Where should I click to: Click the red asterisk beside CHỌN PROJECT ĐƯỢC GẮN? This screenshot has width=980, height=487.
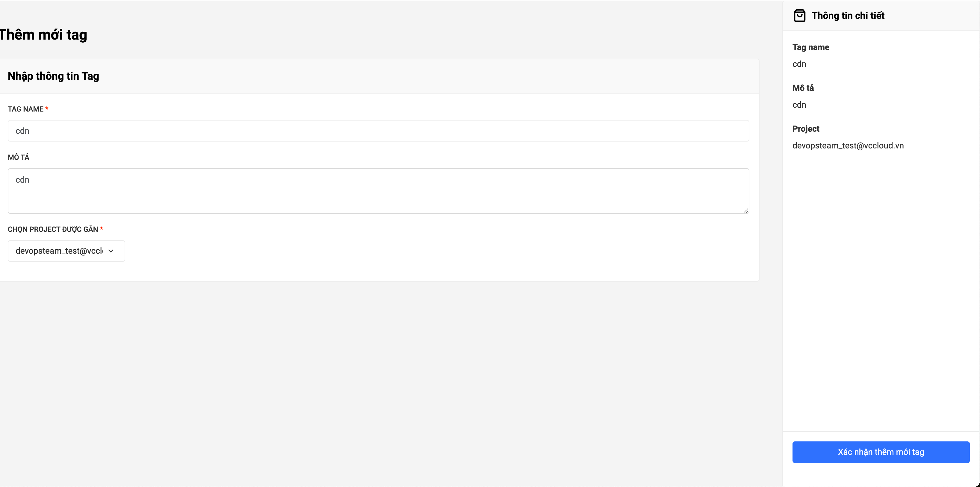pyautogui.click(x=102, y=229)
